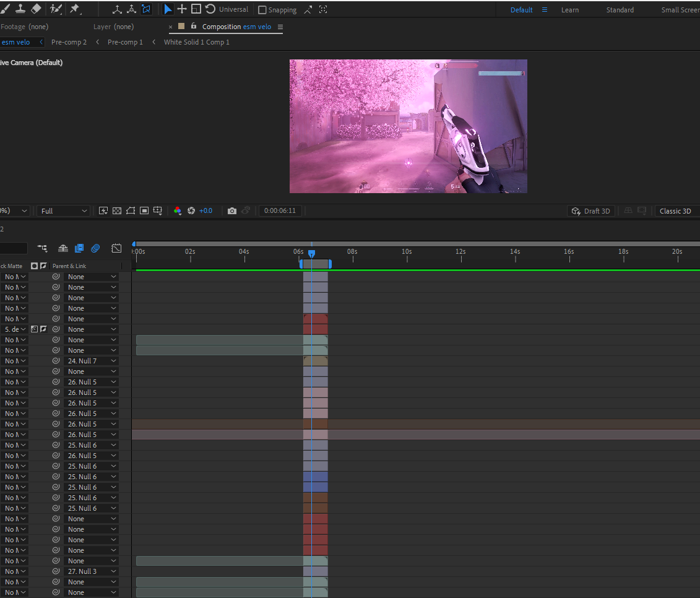
Task: Click the 0:00:06:11 preview time
Action: click(x=280, y=211)
